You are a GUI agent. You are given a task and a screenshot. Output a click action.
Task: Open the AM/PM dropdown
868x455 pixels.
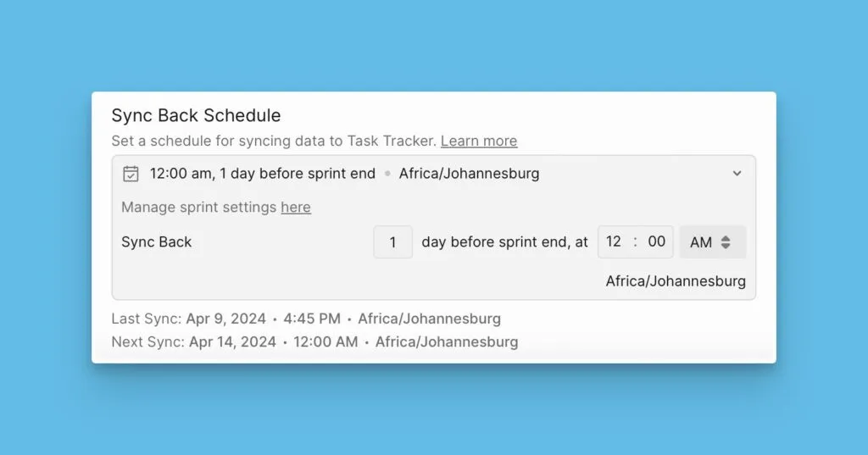click(x=712, y=242)
